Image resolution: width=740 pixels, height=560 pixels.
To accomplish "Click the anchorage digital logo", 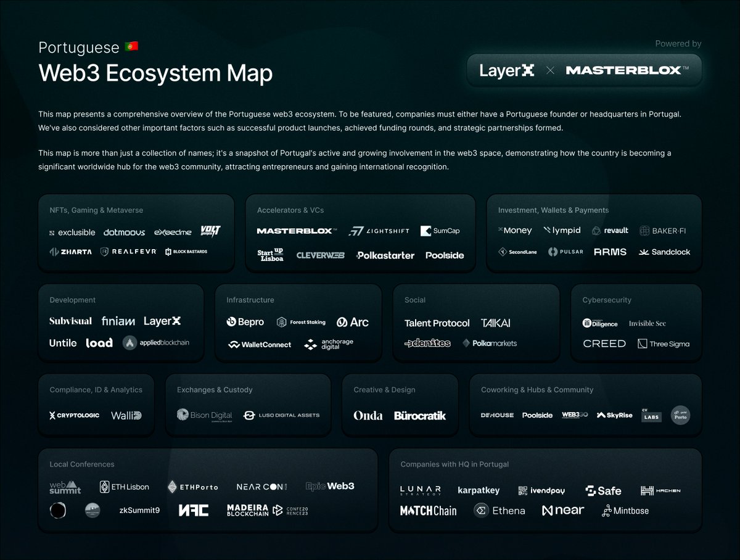I will (x=329, y=344).
